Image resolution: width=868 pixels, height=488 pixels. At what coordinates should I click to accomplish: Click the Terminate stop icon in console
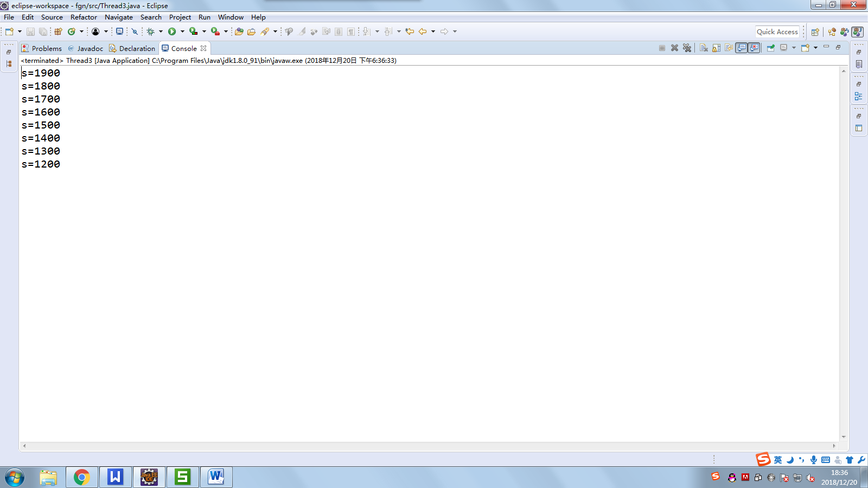662,48
